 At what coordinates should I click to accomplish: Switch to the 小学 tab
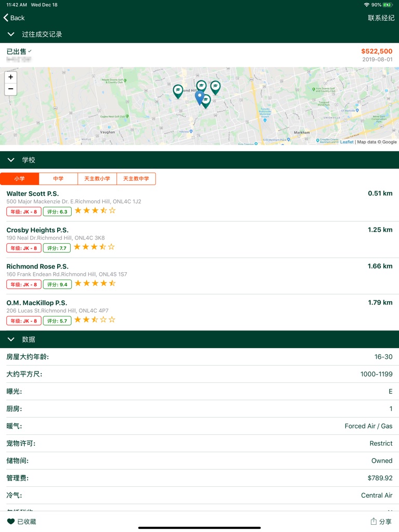coord(20,179)
